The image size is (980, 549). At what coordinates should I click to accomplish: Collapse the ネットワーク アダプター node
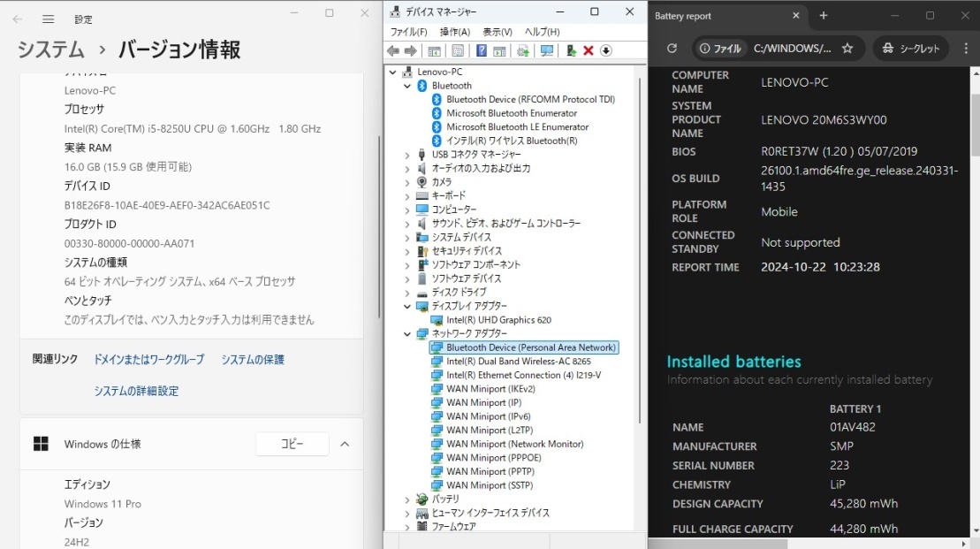[x=407, y=334]
